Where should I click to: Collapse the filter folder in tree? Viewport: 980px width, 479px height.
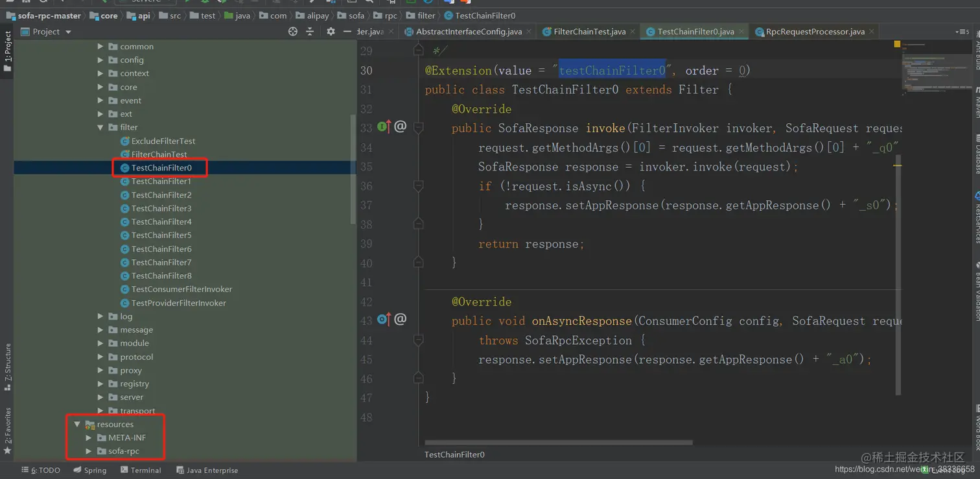point(100,127)
